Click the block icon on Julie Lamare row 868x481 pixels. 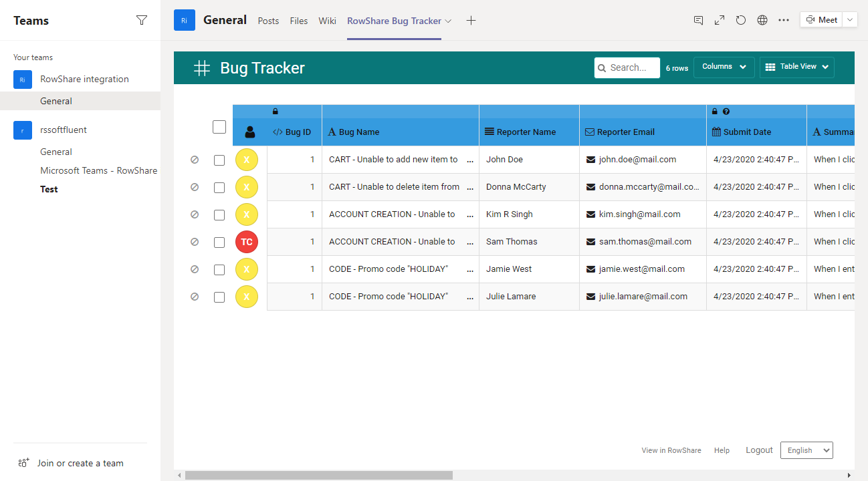(x=195, y=297)
